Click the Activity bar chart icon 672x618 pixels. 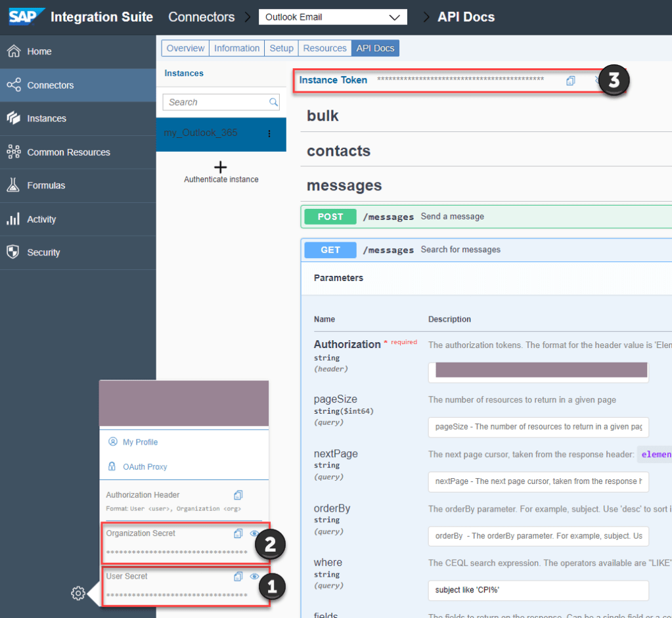13,219
